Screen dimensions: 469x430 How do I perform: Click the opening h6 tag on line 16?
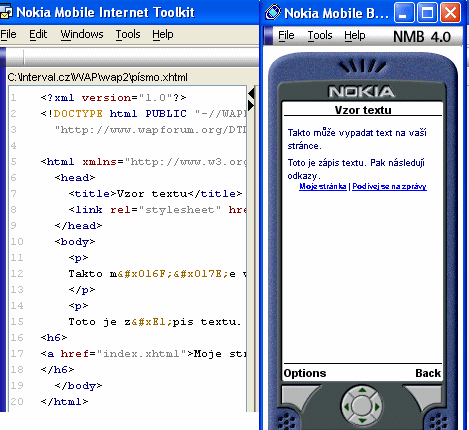pos(54,338)
